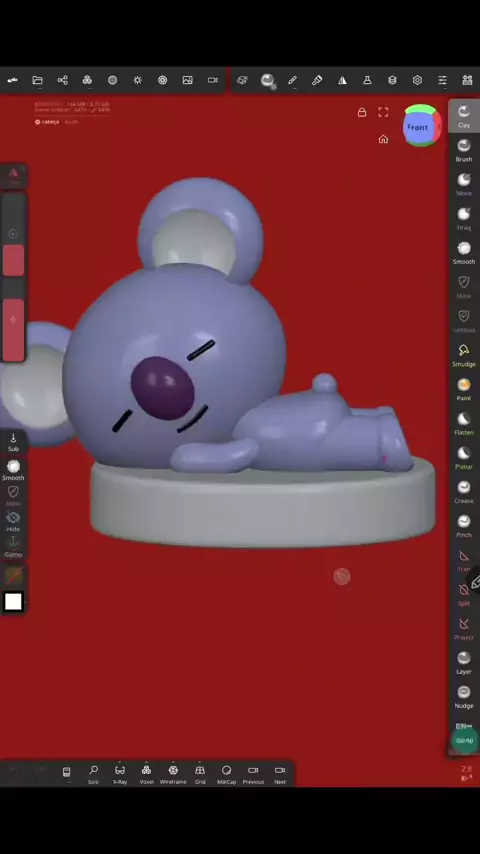Open the layers stack menu

[392, 80]
